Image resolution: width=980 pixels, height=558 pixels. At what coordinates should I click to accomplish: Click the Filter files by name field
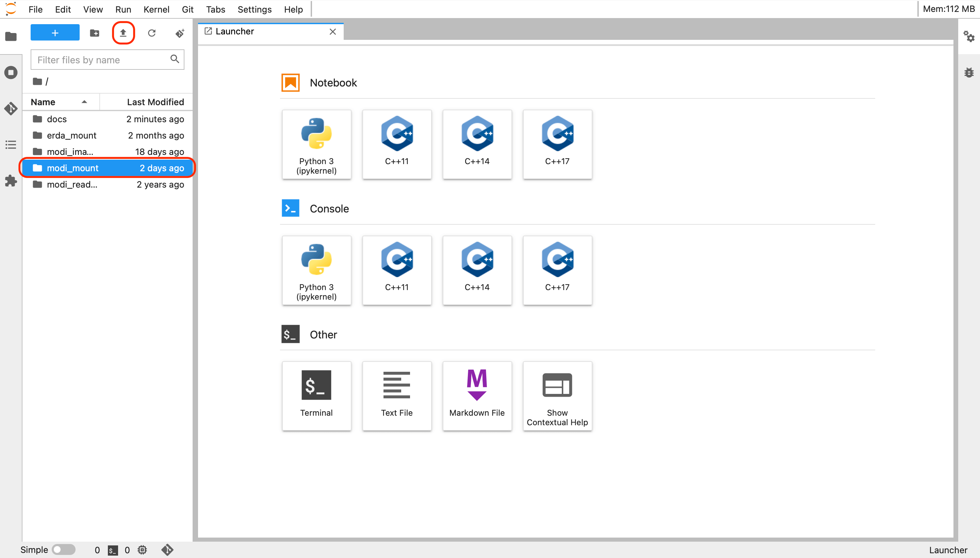tap(101, 60)
